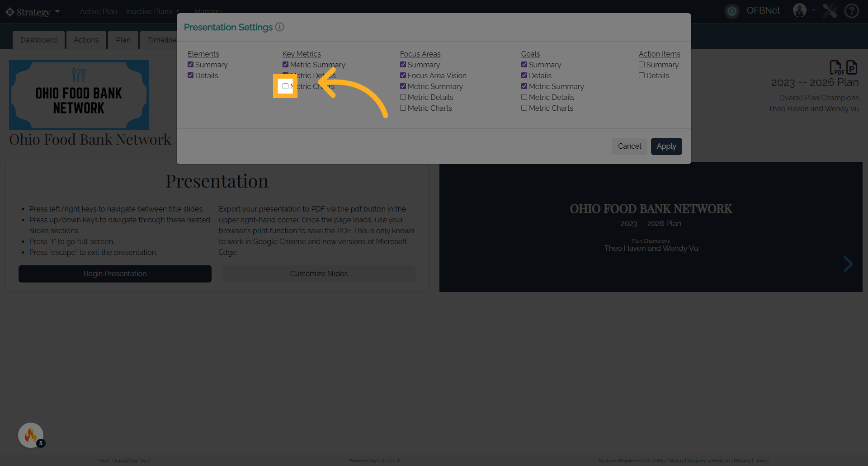This screenshot has height=466, width=868.
Task: Click the title slide preview panel
Action: tap(651, 227)
